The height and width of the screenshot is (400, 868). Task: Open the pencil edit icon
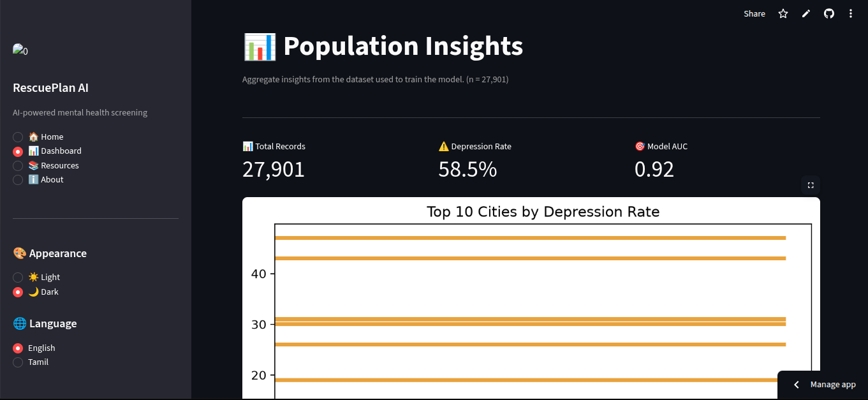click(x=806, y=13)
